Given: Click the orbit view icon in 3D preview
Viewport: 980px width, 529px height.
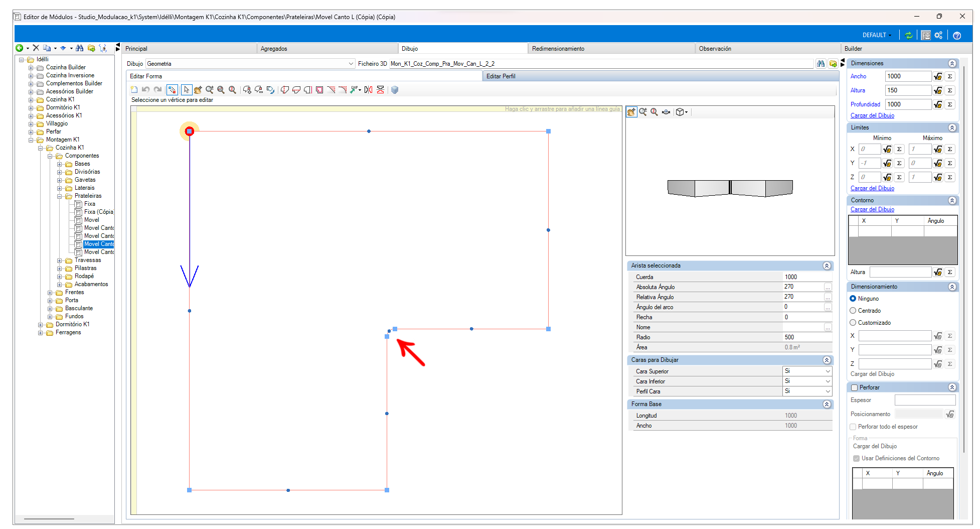Looking at the screenshot, I should (666, 112).
